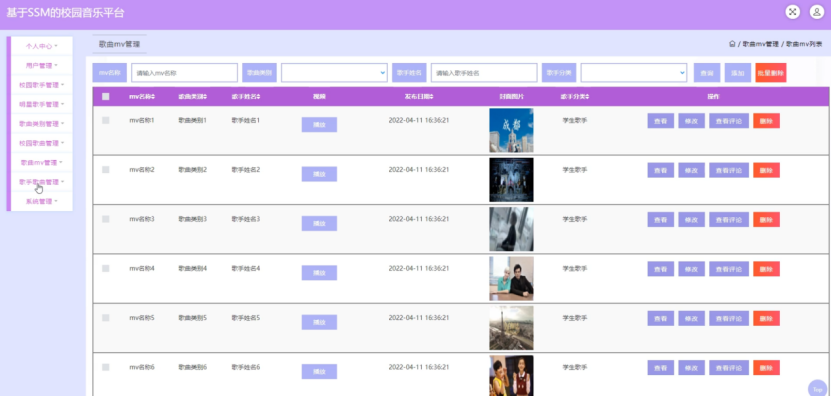The height and width of the screenshot is (396, 831).
Task: Click the red 批量删除 button
Action: (771, 73)
